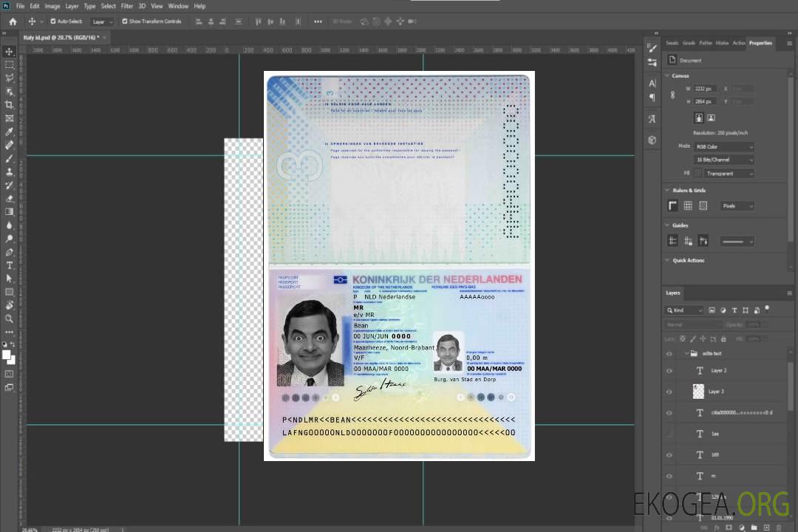Click the canvas height H field
The width and height of the screenshot is (798, 532).
(x=705, y=102)
